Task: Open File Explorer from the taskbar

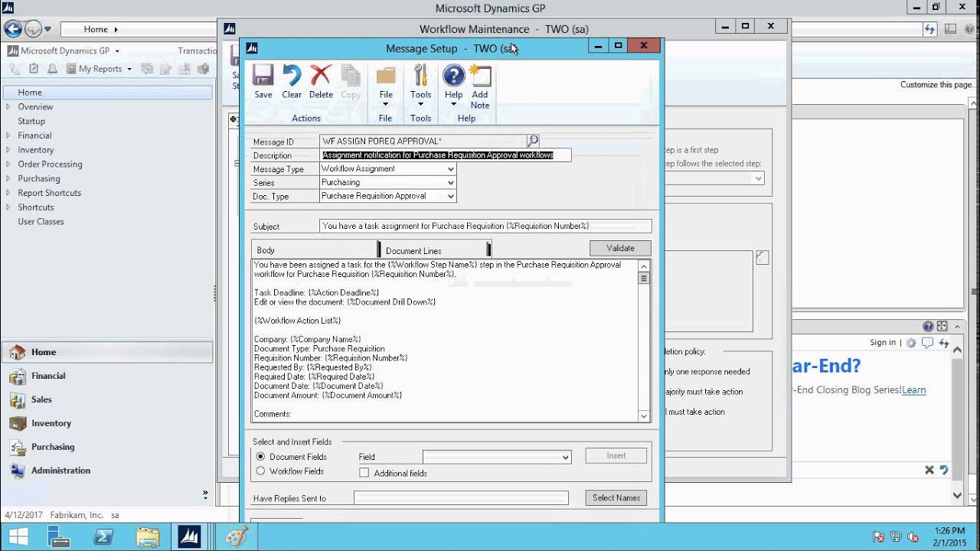Action: coord(148,536)
